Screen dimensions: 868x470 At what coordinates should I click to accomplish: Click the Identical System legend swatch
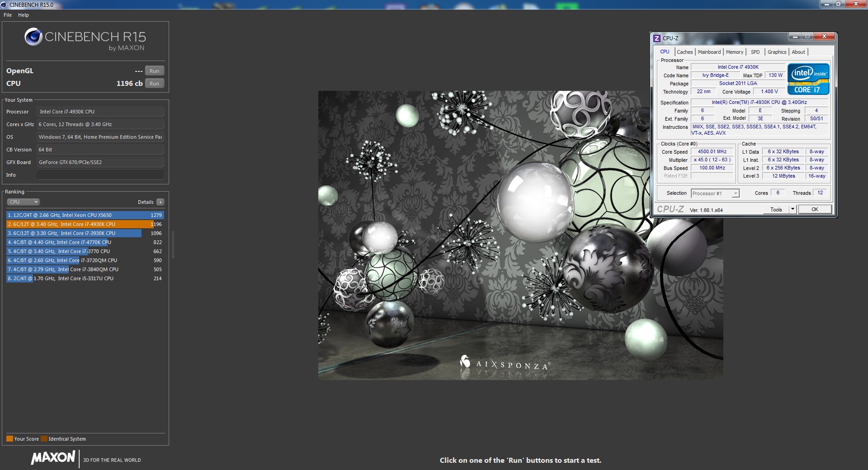(44, 439)
